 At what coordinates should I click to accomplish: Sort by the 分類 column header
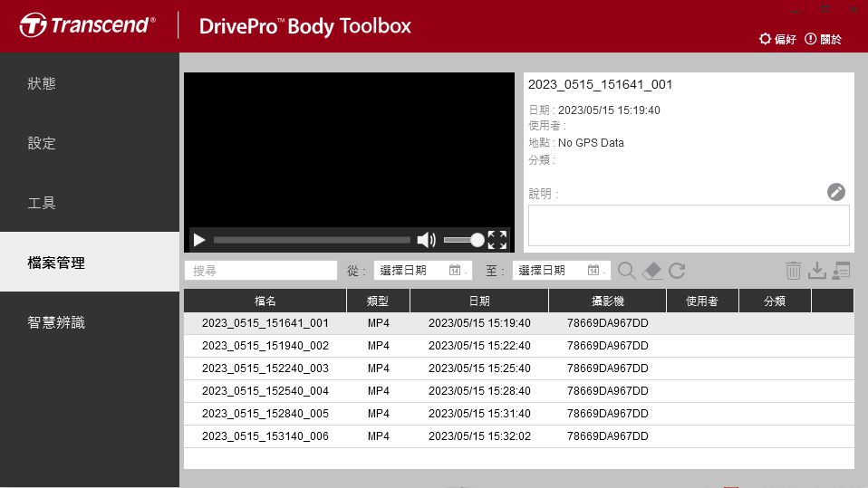tap(775, 301)
